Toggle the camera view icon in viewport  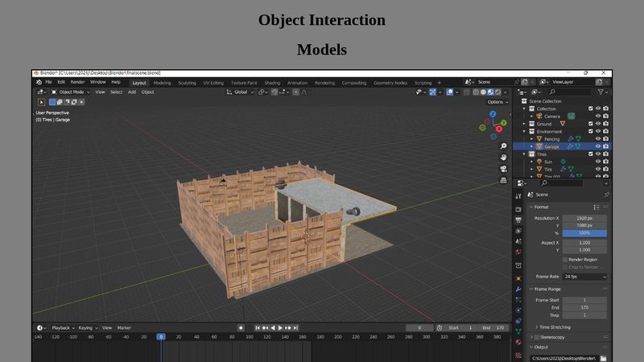point(504,169)
